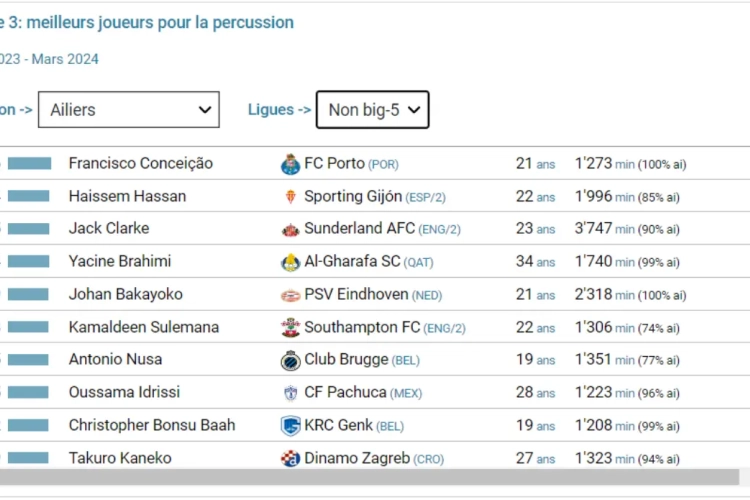Click the KRC Genk club crest
Viewport: 750px width, 500px height.
coord(290,426)
